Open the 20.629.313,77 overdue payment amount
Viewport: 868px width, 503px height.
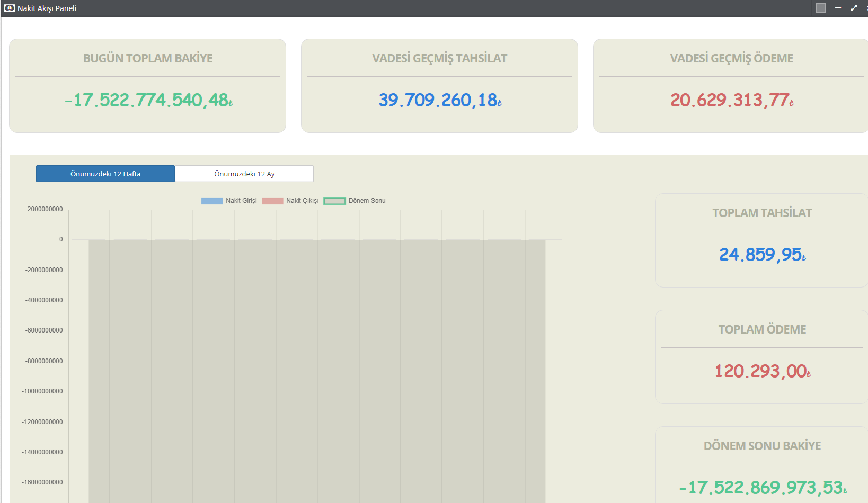click(x=732, y=100)
